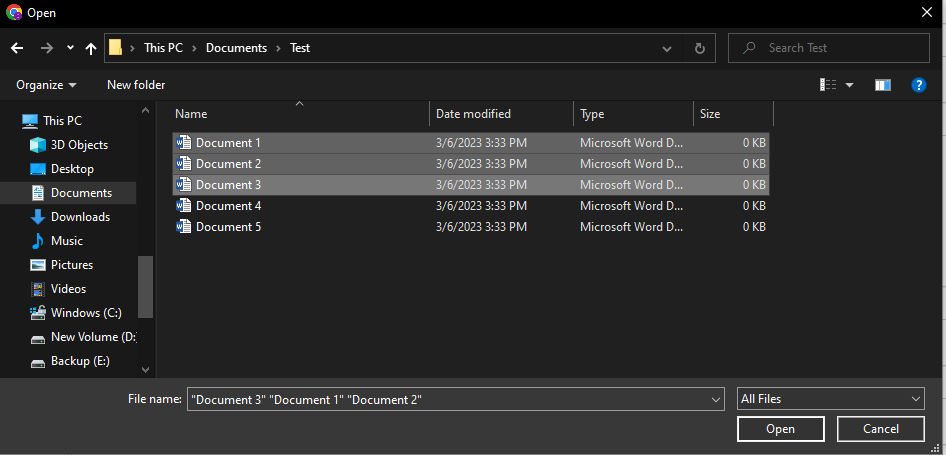Click the Back navigation arrow

[17, 48]
